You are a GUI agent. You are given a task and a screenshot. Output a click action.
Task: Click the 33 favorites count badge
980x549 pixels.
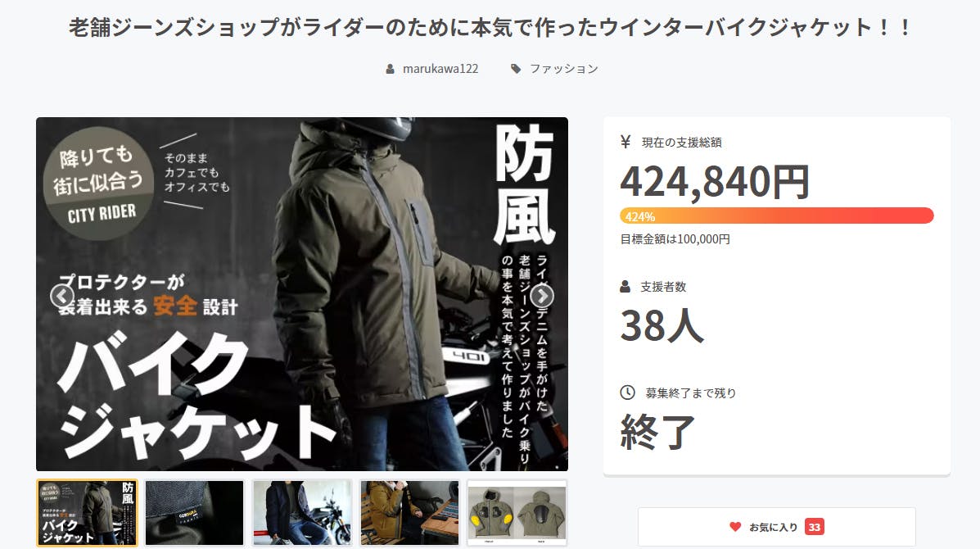tap(814, 527)
